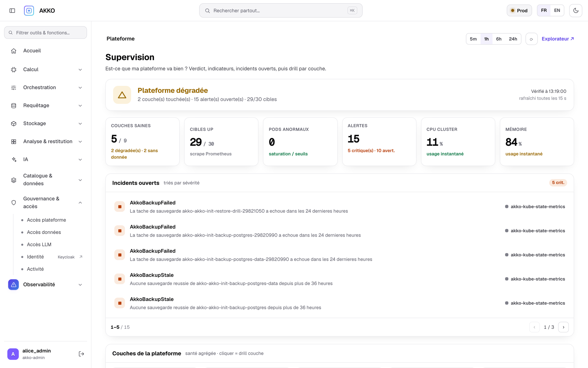Open the Mémoire 84% card

[x=537, y=142]
